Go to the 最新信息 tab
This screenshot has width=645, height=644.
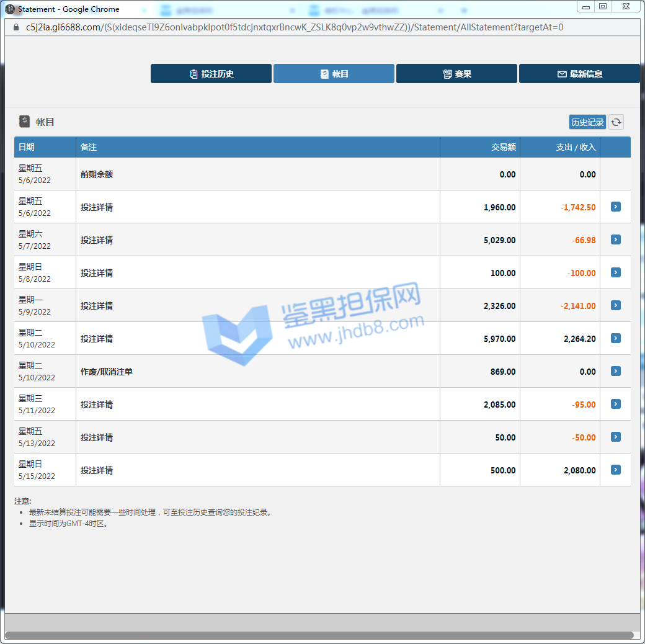(x=579, y=74)
